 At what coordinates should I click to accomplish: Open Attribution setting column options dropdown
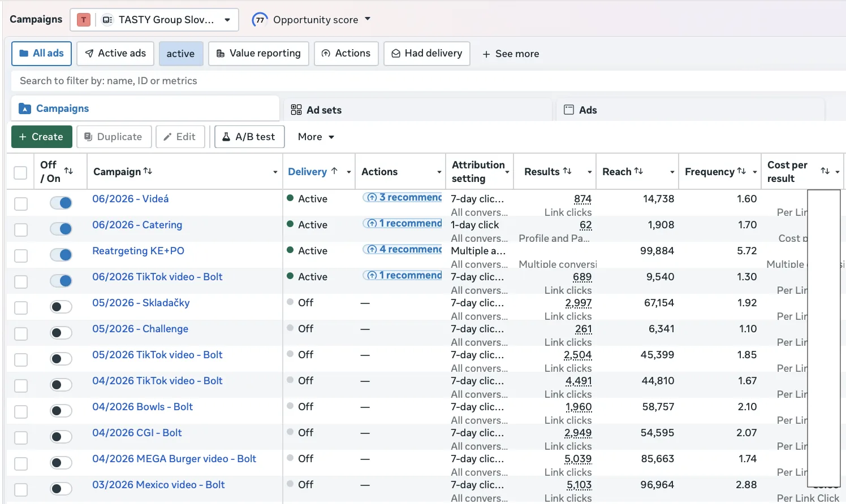507,172
